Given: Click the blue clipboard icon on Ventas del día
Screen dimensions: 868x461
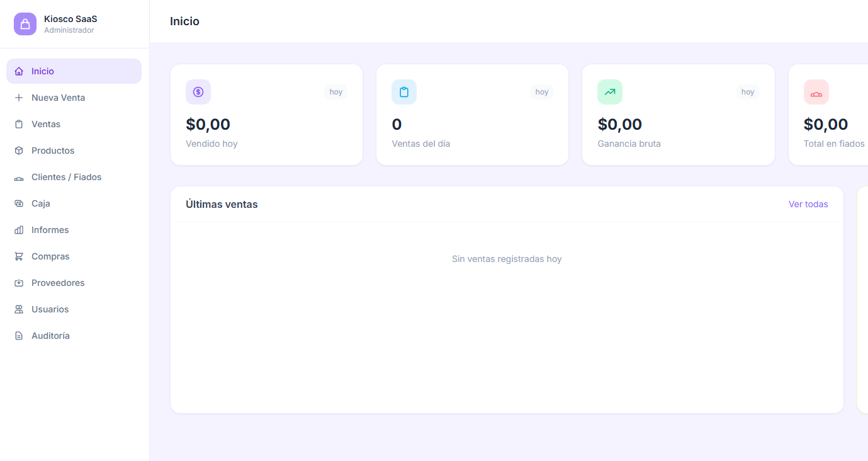Looking at the screenshot, I should 404,92.
